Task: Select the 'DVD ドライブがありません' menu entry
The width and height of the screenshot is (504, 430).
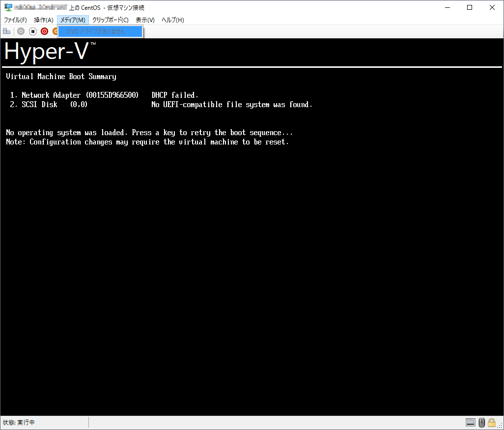Action: [x=100, y=31]
